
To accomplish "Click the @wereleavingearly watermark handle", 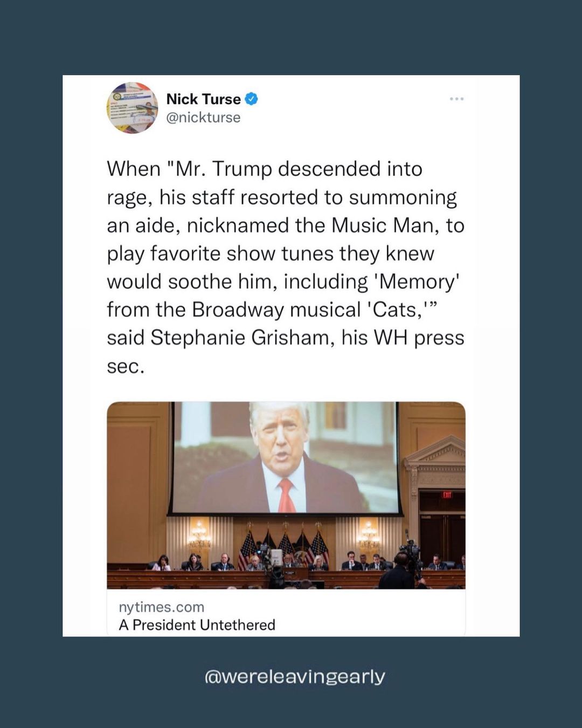I will coord(295,676).
